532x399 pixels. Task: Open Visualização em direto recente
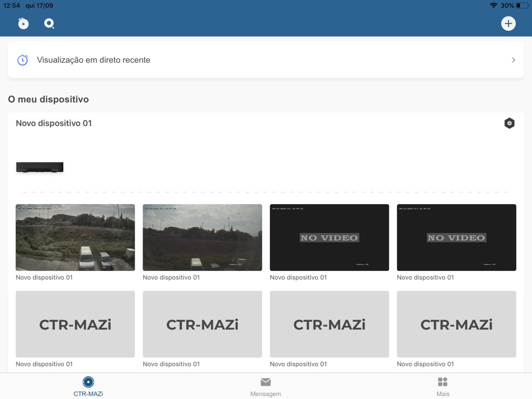point(266,60)
